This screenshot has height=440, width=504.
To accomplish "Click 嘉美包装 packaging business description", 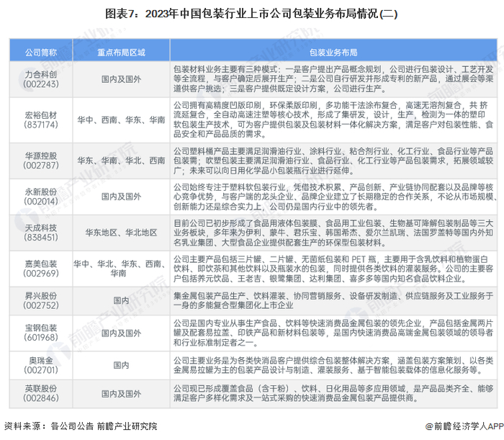I will click(x=333, y=269).
